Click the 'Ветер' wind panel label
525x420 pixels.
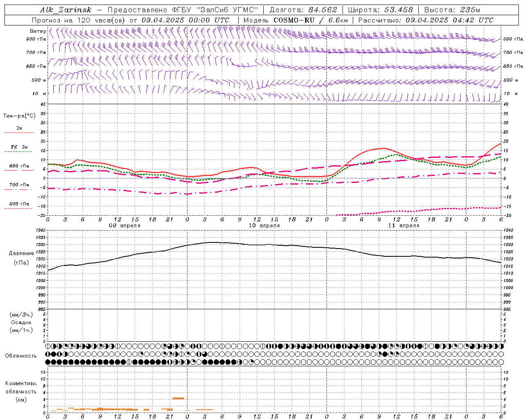[x=38, y=31]
